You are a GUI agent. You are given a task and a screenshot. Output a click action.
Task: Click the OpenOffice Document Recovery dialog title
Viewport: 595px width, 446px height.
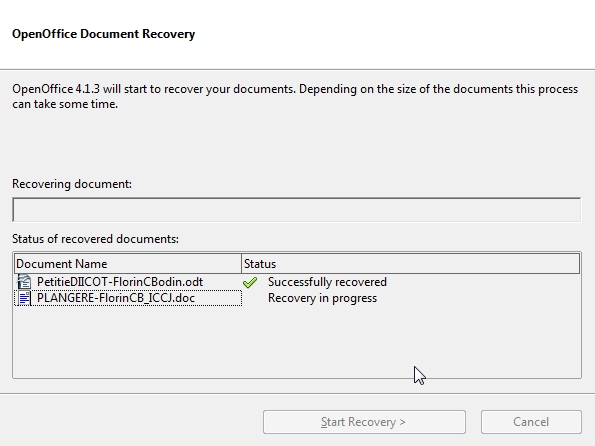click(104, 34)
